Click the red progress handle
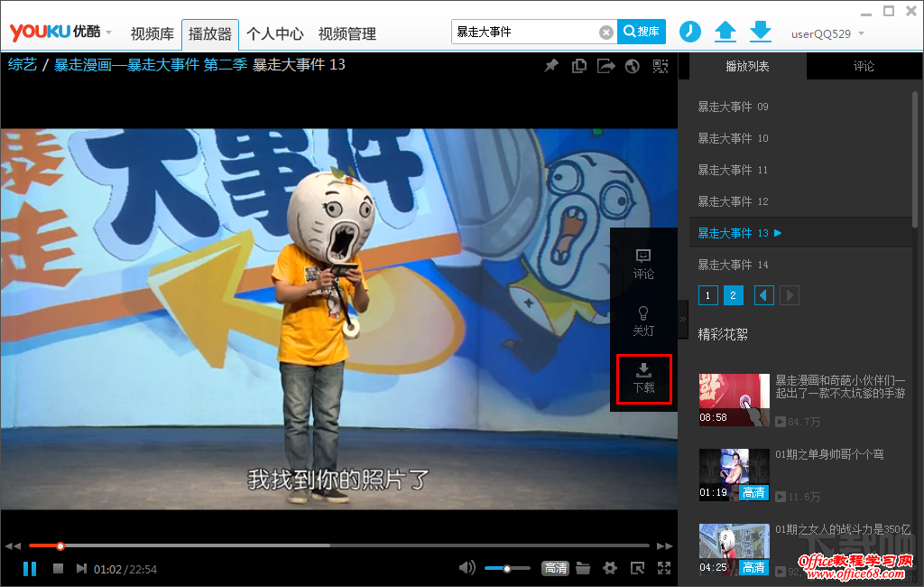924x587 pixels. pyautogui.click(x=60, y=546)
